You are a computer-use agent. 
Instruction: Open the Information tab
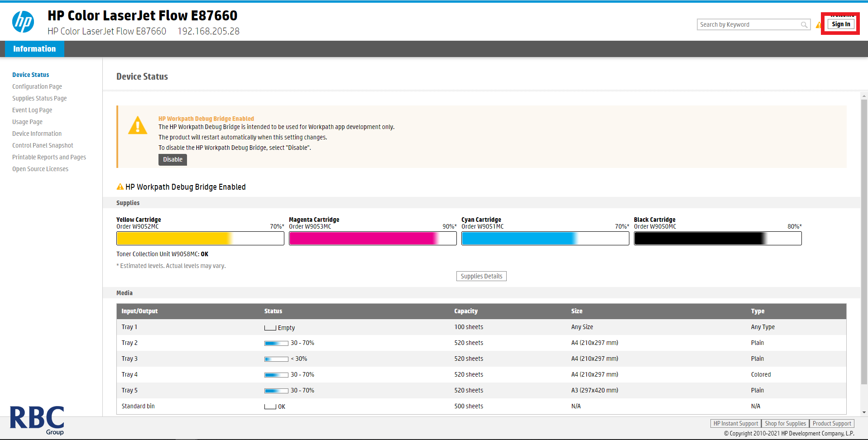[34, 49]
